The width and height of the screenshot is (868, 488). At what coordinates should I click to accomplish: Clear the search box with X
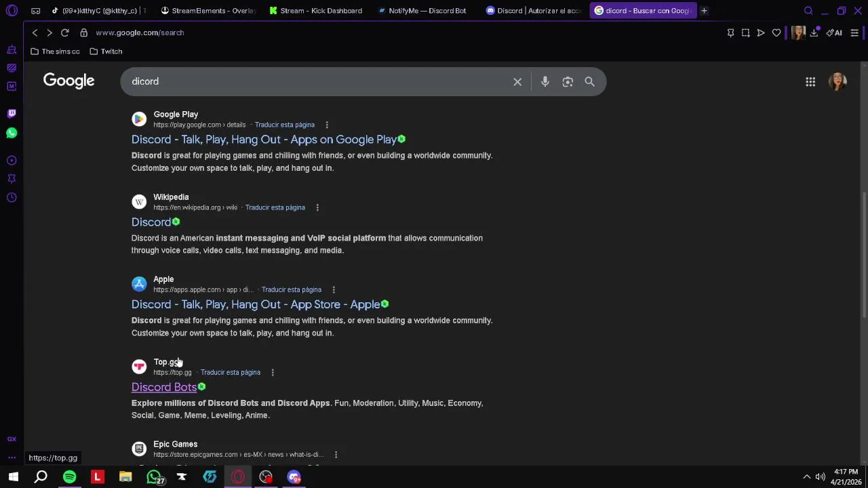point(517,82)
